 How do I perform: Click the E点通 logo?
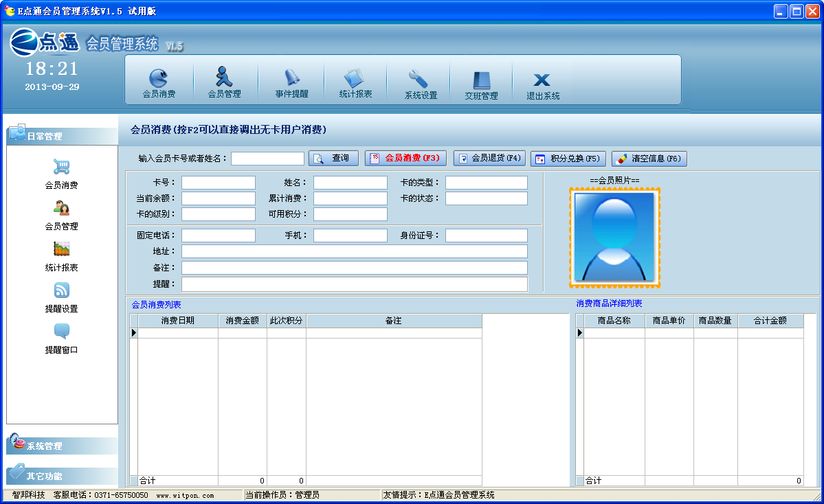[45, 42]
